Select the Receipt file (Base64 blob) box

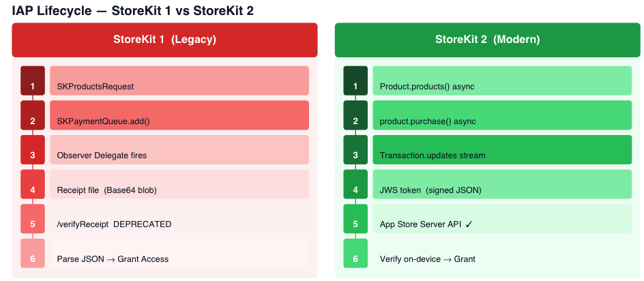179,184
